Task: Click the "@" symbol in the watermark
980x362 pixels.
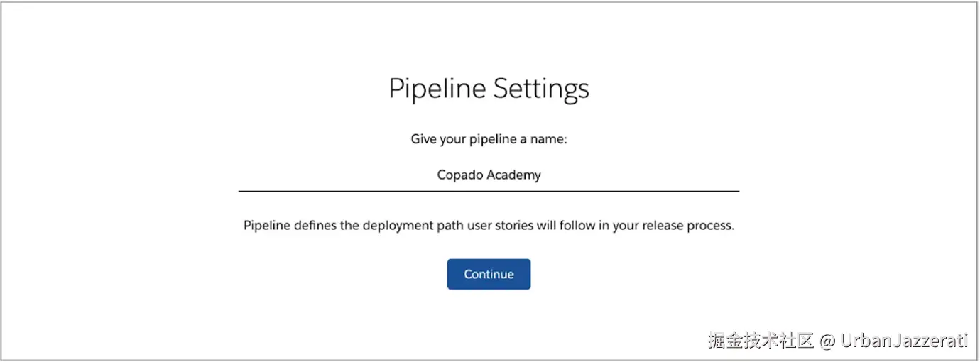Action: pos(827,341)
